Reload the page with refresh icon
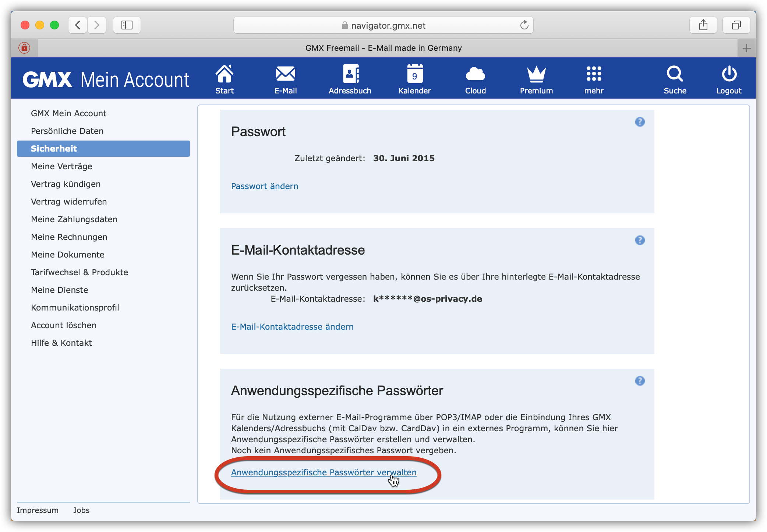Screen dimensions: 767x532 coord(524,25)
